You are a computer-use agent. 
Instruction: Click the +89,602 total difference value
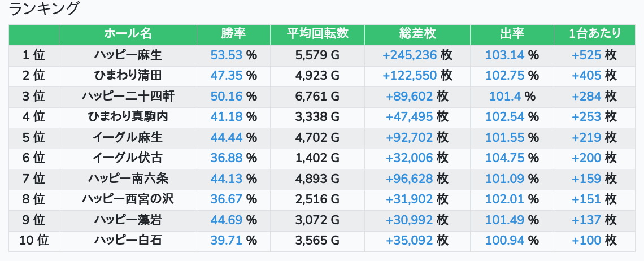[410, 97]
